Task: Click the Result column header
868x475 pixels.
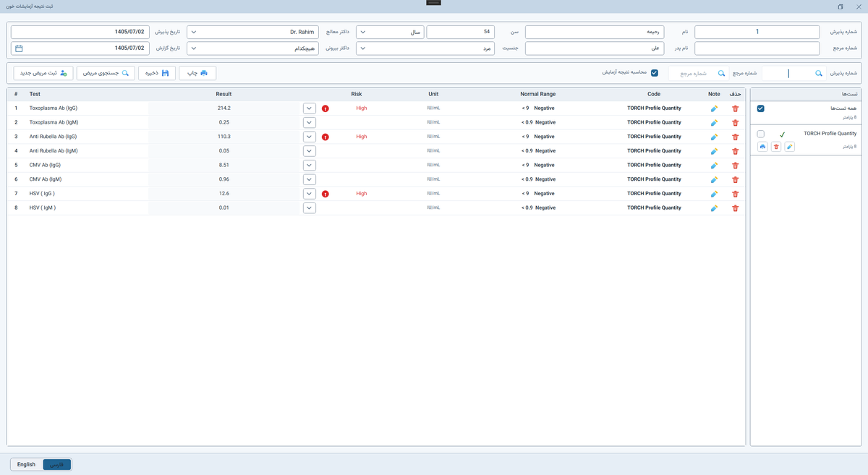Action: coord(224,94)
